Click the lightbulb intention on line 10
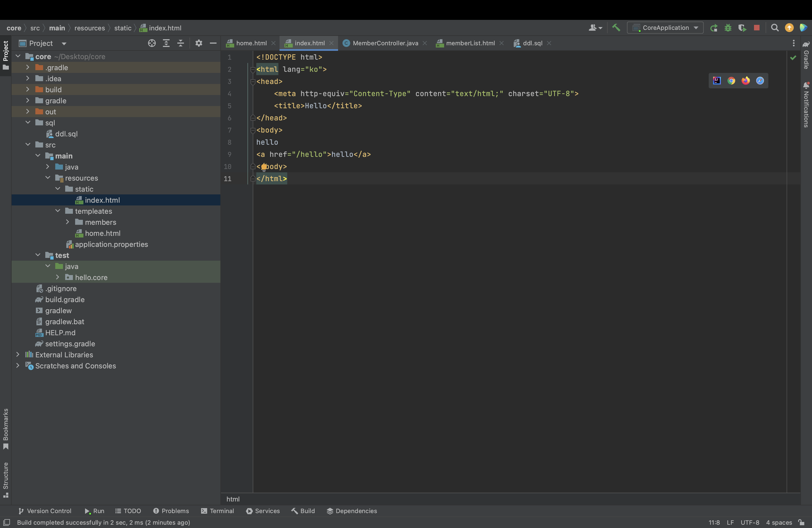 (264, 167)
